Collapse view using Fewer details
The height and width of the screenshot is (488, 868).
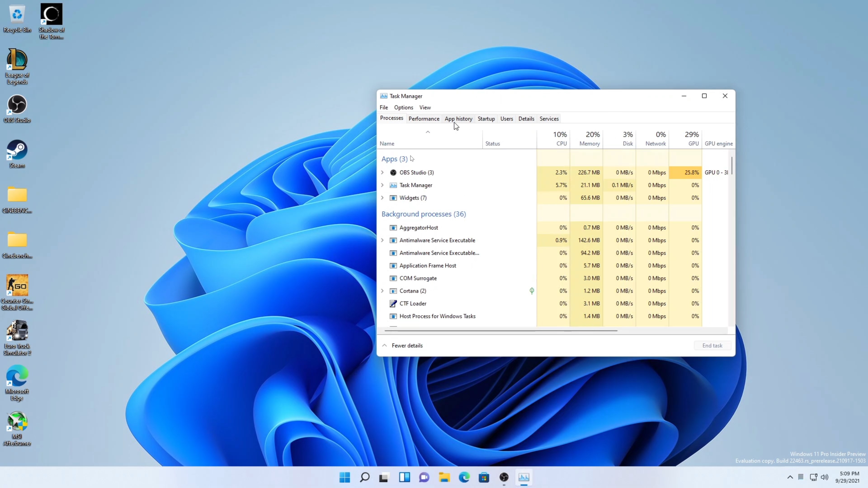tap(402, 345)
